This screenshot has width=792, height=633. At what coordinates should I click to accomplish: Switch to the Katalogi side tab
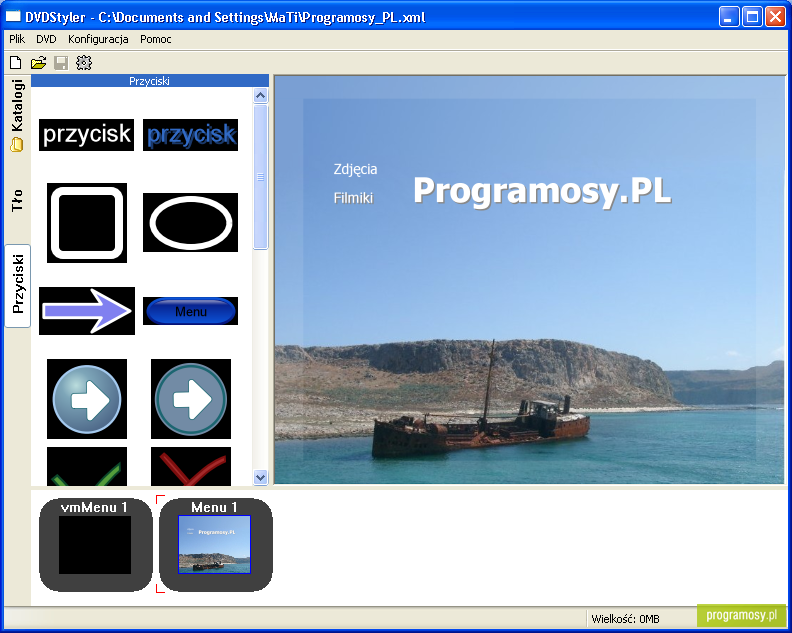pyautogui.click(x=17, y=115)
